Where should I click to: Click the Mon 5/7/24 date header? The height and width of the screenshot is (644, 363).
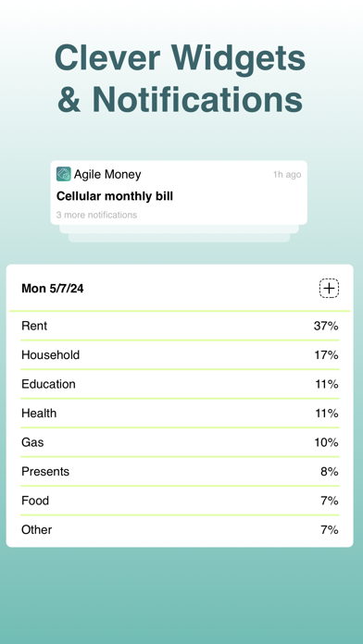[53, 289]
